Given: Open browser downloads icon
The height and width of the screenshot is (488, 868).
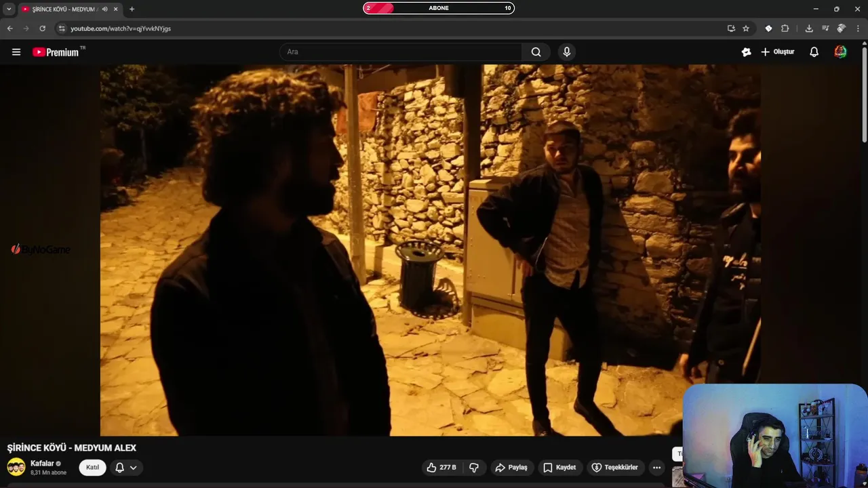Looking at the screenshot, I should point(809,28).
